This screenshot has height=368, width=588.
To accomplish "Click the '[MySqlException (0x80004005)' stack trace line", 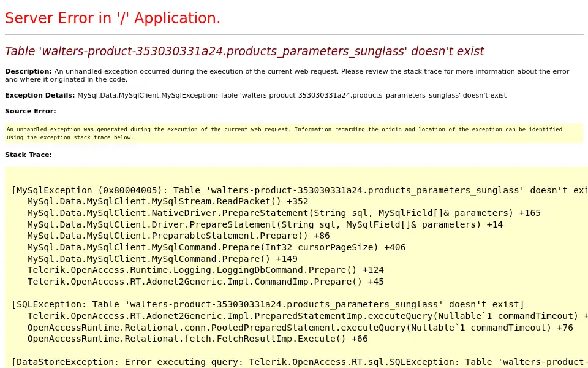I will (300, 190).
